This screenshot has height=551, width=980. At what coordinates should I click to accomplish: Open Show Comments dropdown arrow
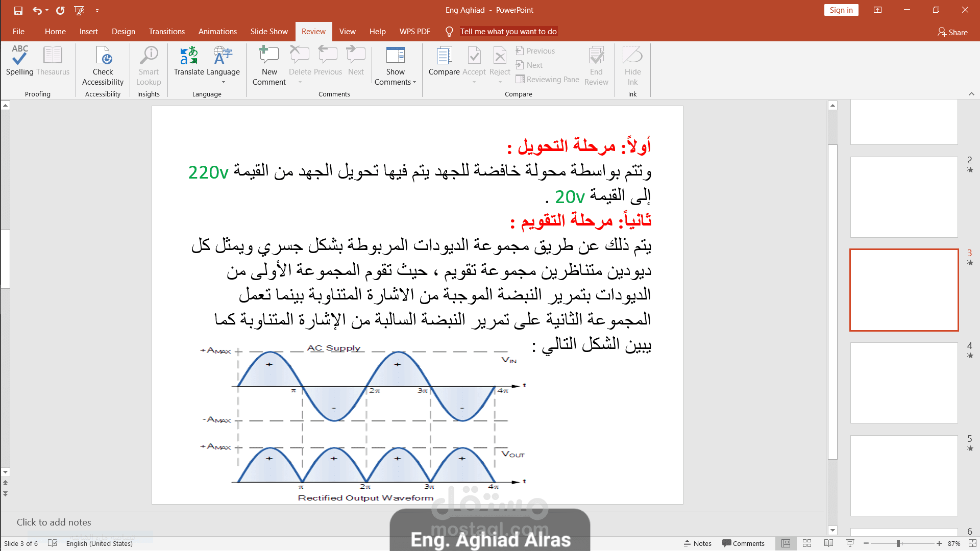[x=414, y=82]
